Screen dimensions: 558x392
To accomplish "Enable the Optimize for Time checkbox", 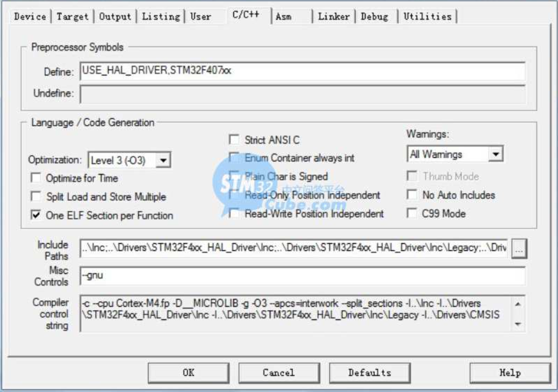I will [x=37, y=178].
